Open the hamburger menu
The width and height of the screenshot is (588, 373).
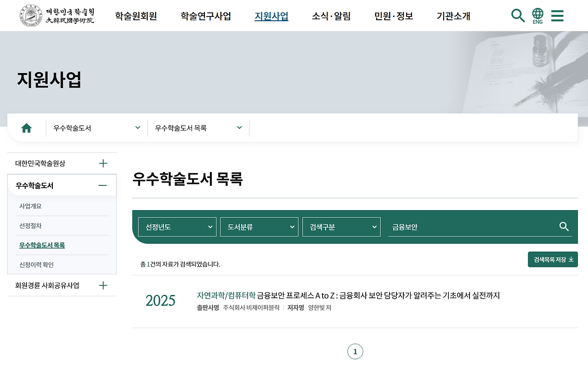click(557, 15)
